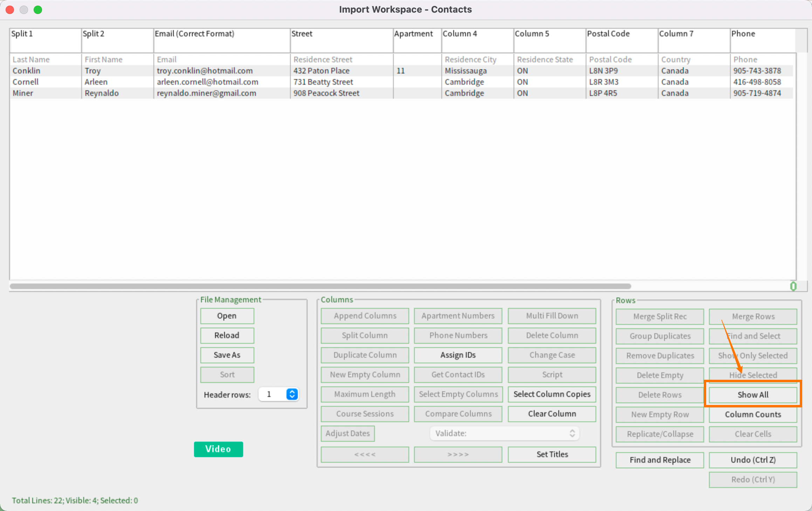
Task: Click the L8P 4R5 postal code cell
Action: pos(622,93)
